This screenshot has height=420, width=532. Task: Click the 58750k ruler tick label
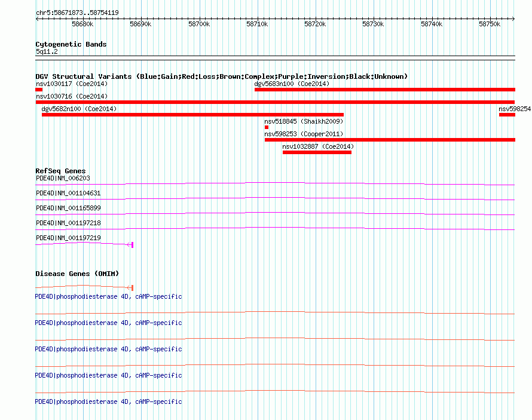(490, 24)
